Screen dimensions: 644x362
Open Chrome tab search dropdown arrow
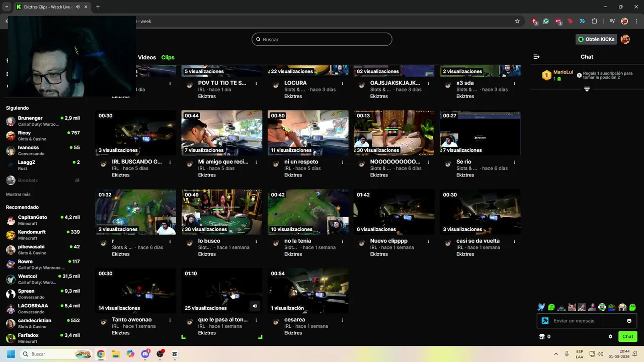7,7
